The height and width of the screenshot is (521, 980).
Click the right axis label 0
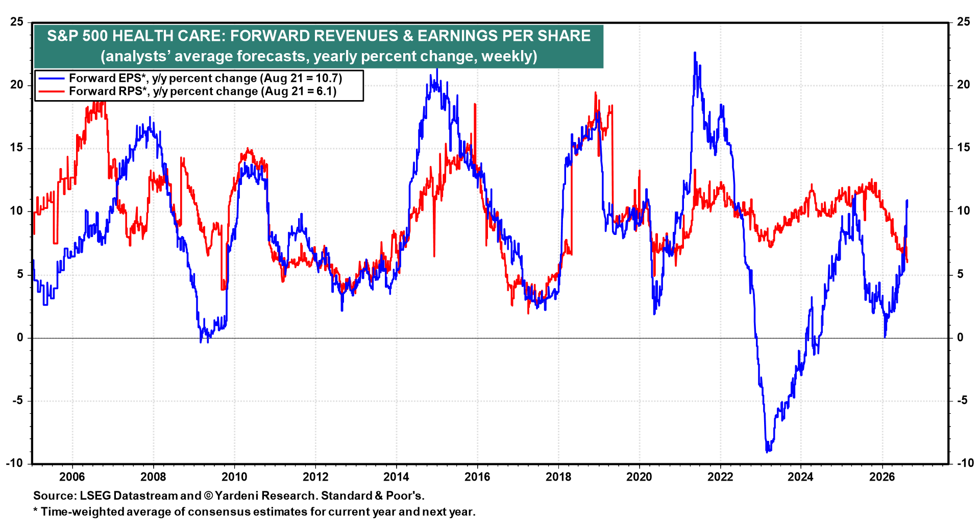960,338
